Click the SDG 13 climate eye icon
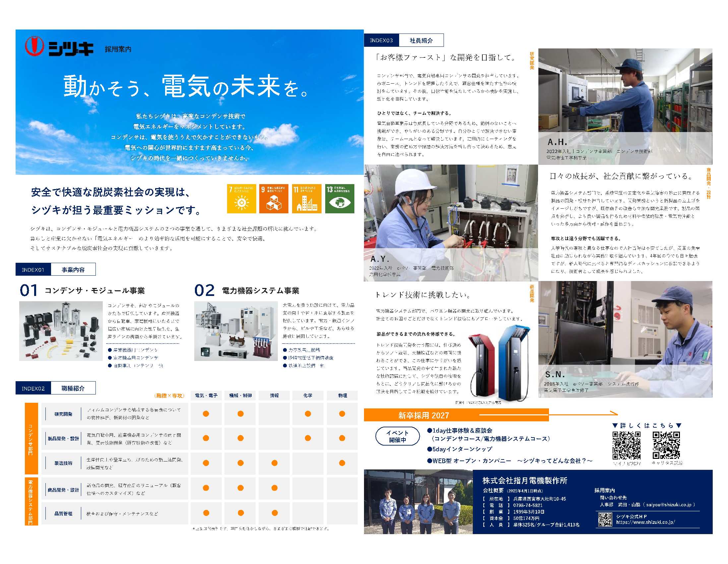 340,198
